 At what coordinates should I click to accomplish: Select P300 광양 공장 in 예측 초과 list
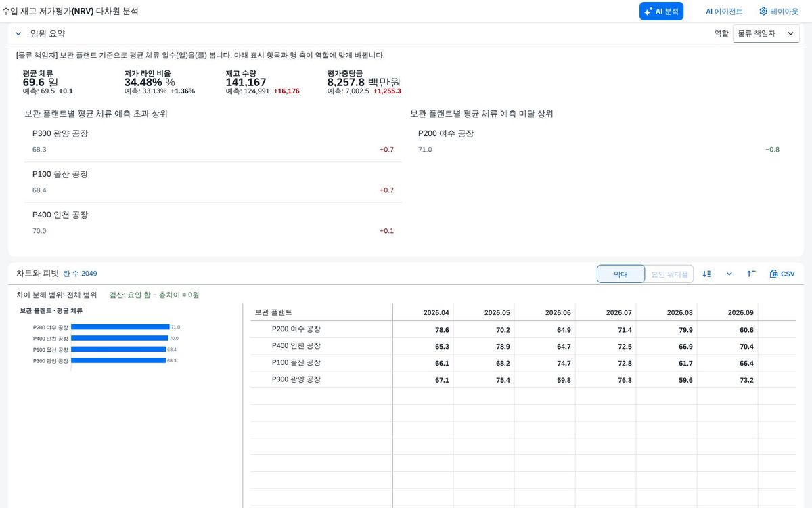click(x=213, y=142)
